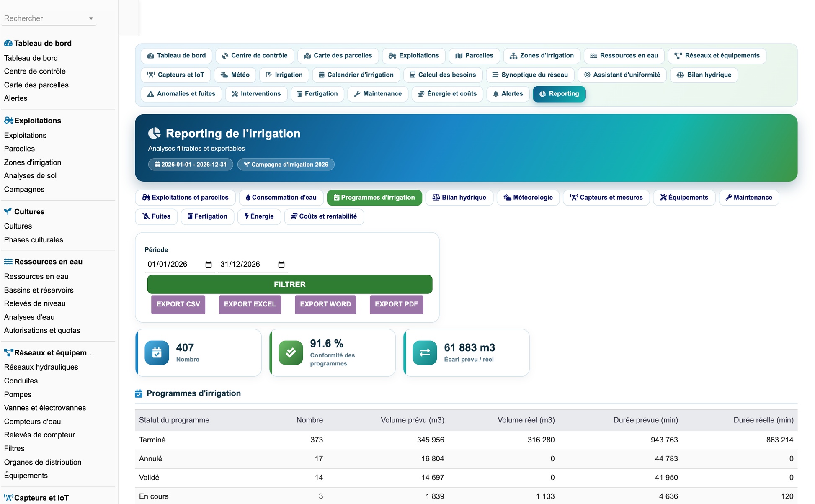Click the scale icon in top Bilan hydrique tab
The height and width of the screenshot is (504, 815).
(680, 75)
